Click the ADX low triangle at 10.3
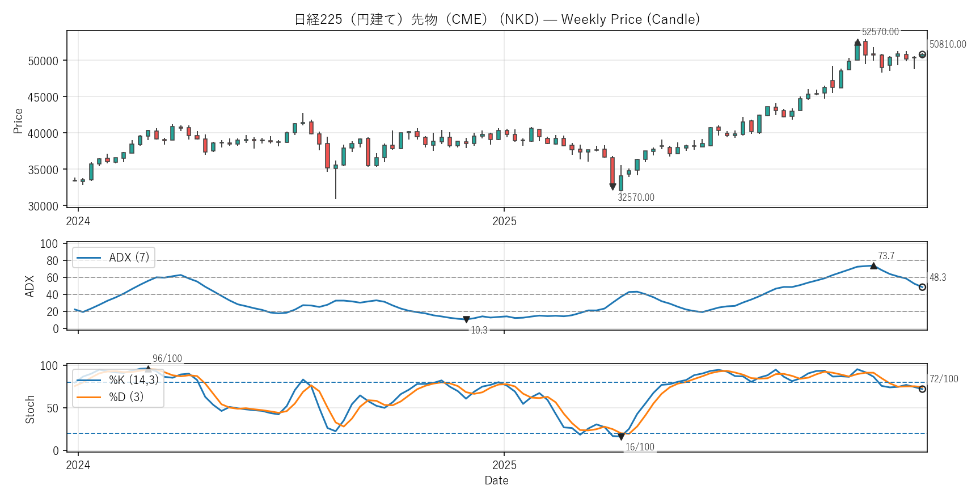This screenshot has height=498, width=980. tap(466, 320)
